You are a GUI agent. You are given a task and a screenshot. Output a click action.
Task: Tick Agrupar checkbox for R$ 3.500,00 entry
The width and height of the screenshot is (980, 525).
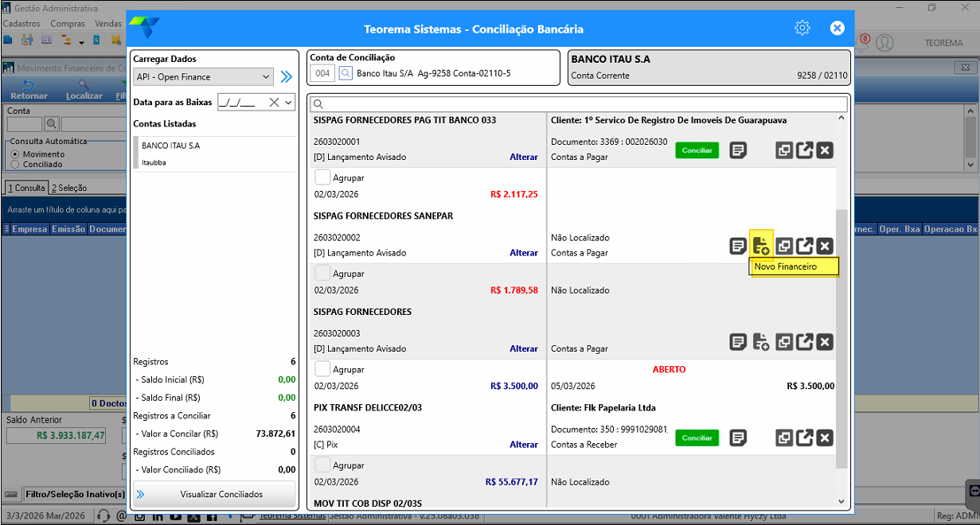[323, 369]
